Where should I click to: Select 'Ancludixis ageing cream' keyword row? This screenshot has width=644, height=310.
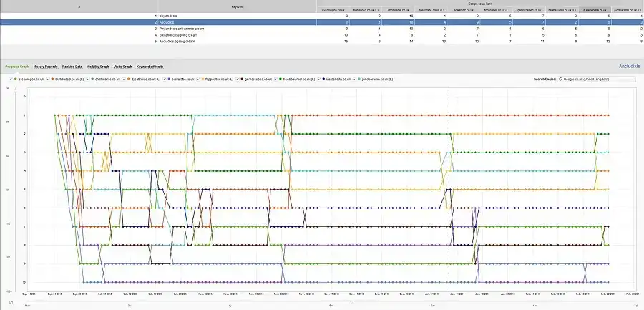[x=322, y=42]
